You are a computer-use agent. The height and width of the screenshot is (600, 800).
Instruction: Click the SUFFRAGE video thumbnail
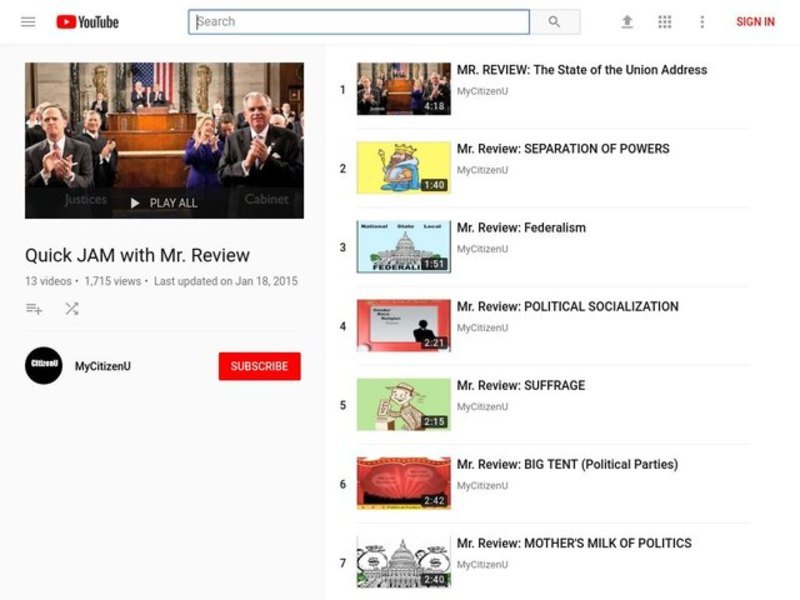(x=403, y=405)
